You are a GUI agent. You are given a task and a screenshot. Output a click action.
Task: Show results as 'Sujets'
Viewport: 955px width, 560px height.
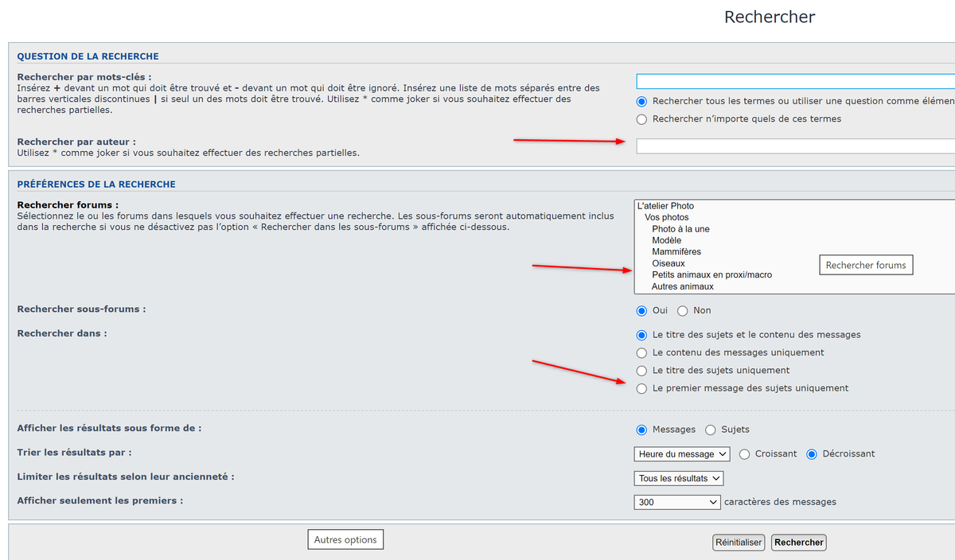[711, 430]
